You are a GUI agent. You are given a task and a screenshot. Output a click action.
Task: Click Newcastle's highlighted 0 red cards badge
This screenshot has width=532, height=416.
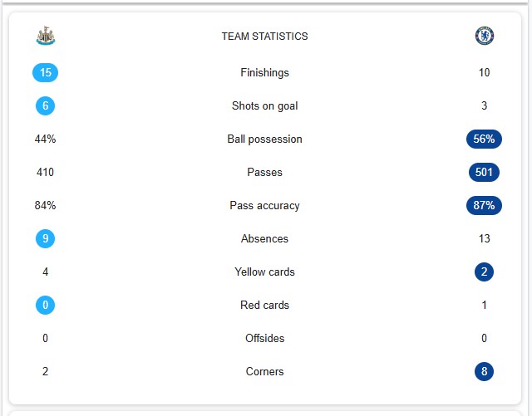pos(45,305)
